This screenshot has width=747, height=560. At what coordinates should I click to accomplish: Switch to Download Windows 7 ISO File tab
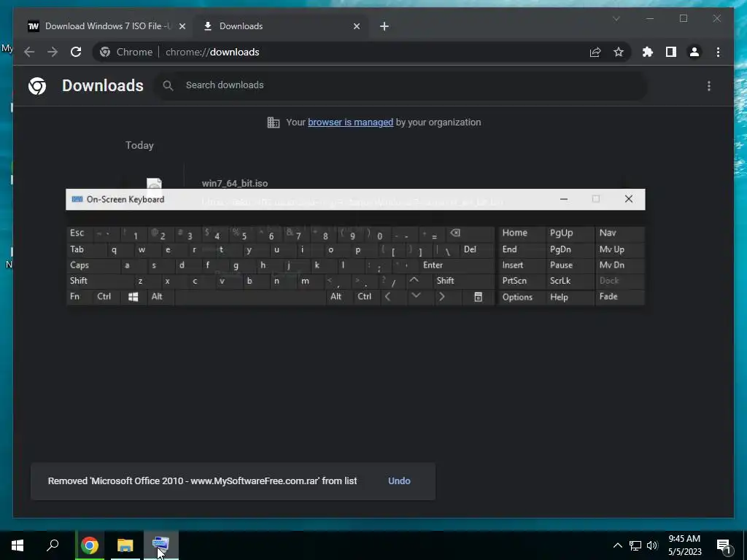(x=107, y=26)
